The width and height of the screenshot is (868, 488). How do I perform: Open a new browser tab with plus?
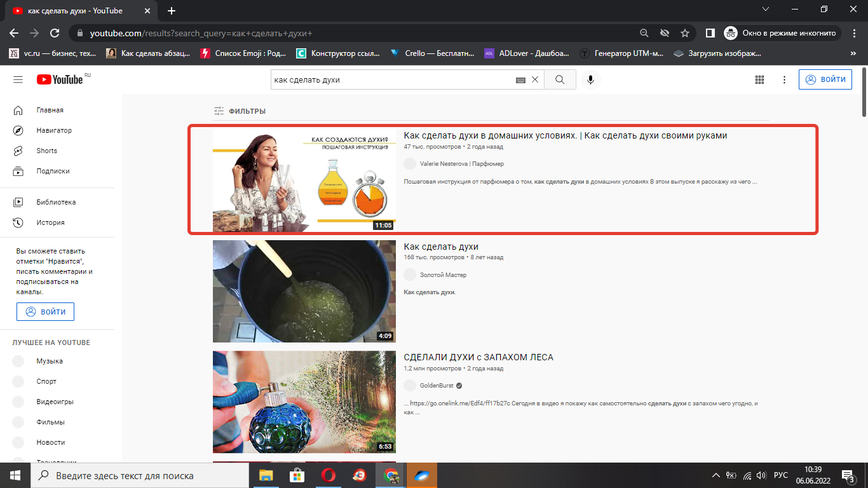pyautogui.click(x=172, y=11)
